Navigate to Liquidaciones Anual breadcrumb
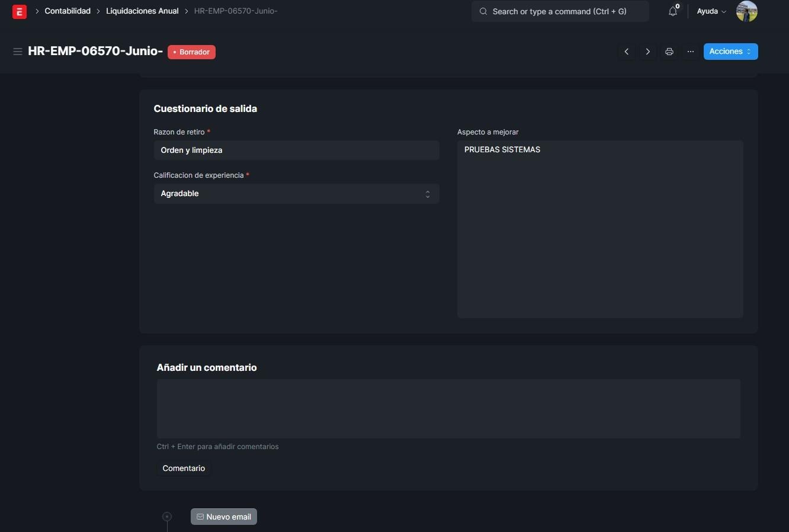The height and width of the screenshot is (532, 789). coord(142,11)
